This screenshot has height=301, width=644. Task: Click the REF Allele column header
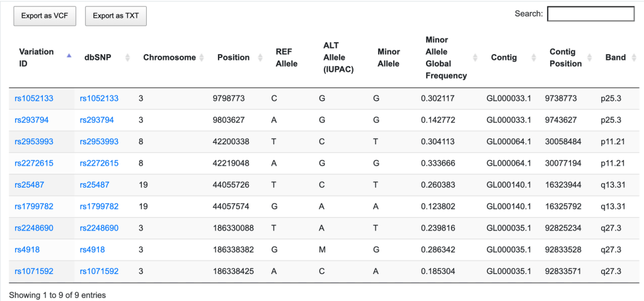pos(287,57)
